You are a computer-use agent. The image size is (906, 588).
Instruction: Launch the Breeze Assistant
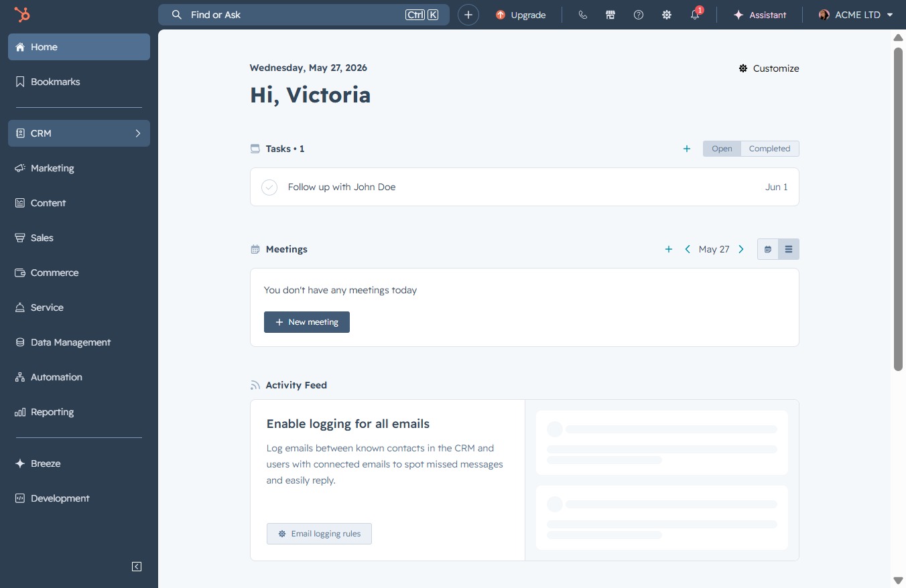click(760, 15)
